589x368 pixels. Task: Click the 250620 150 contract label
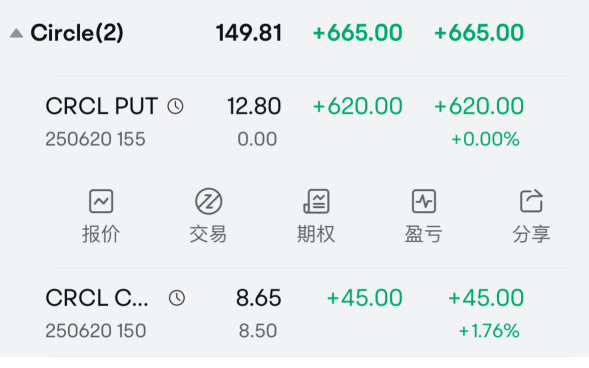(x=96, y=331)
